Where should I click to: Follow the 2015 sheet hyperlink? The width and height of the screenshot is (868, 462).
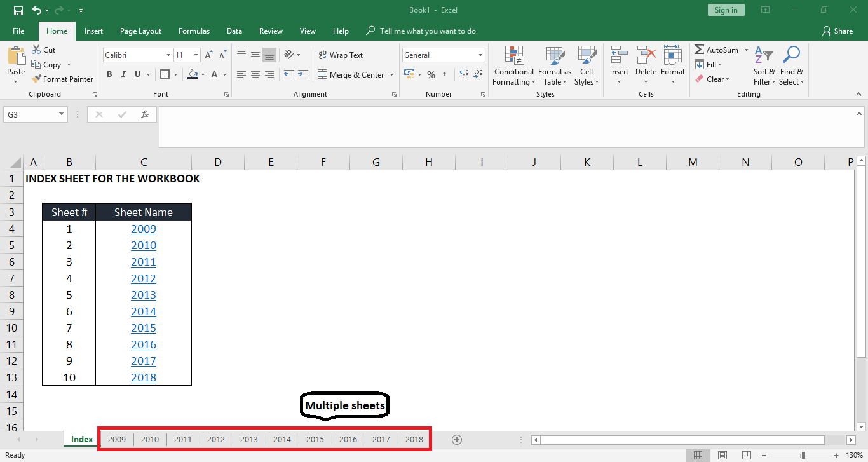coord(144,328)
